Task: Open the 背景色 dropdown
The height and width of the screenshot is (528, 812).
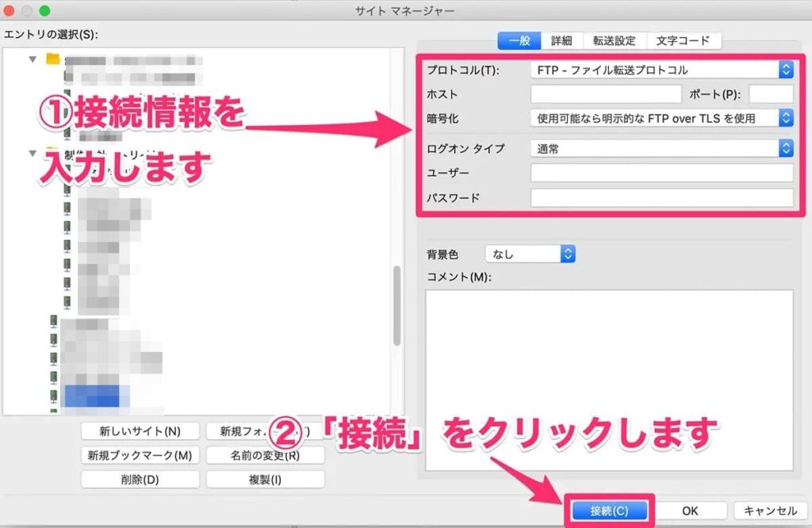Action: tap(530, 254)
